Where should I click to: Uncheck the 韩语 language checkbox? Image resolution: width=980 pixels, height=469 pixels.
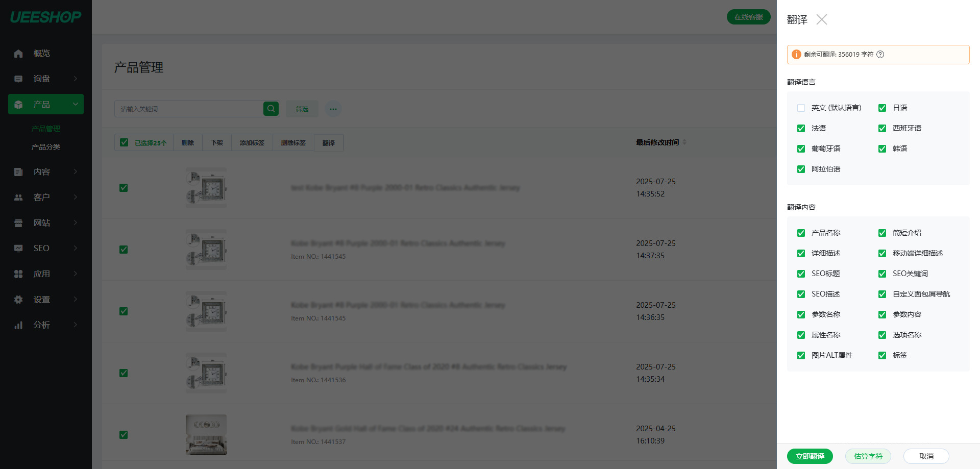[882, 149]
